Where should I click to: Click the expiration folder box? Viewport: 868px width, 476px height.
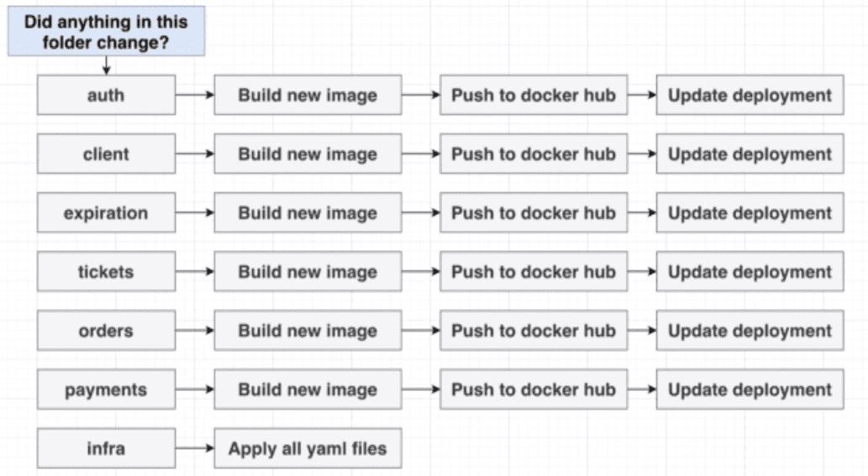click(x=106, y=213)
